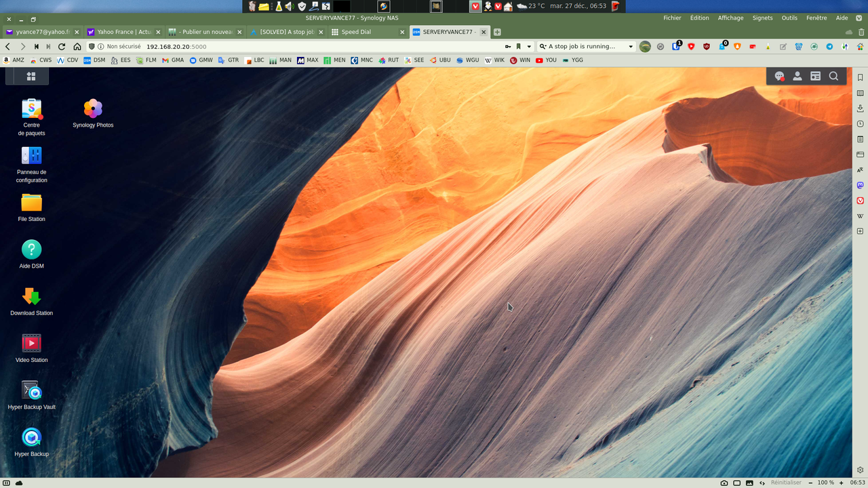Open page actions code icon in status bar
This screenshot has width=868, height=488.
[762, 483]
